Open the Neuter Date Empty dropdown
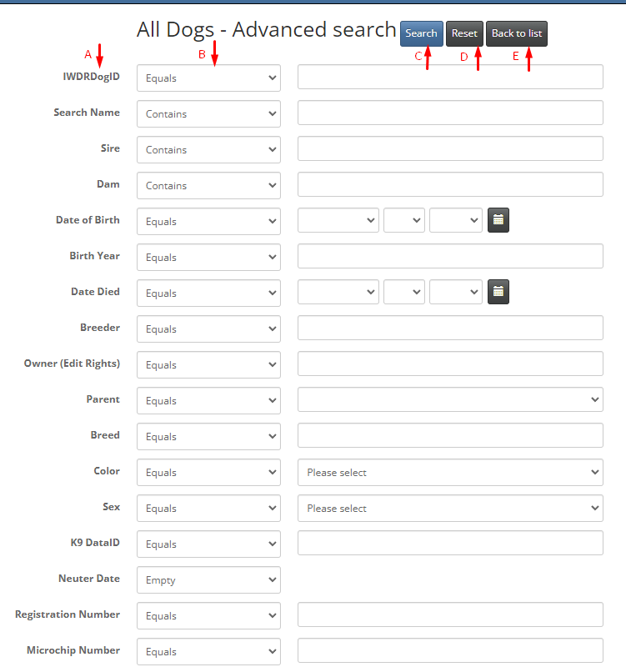626x672 pixels. pos(208,580)
